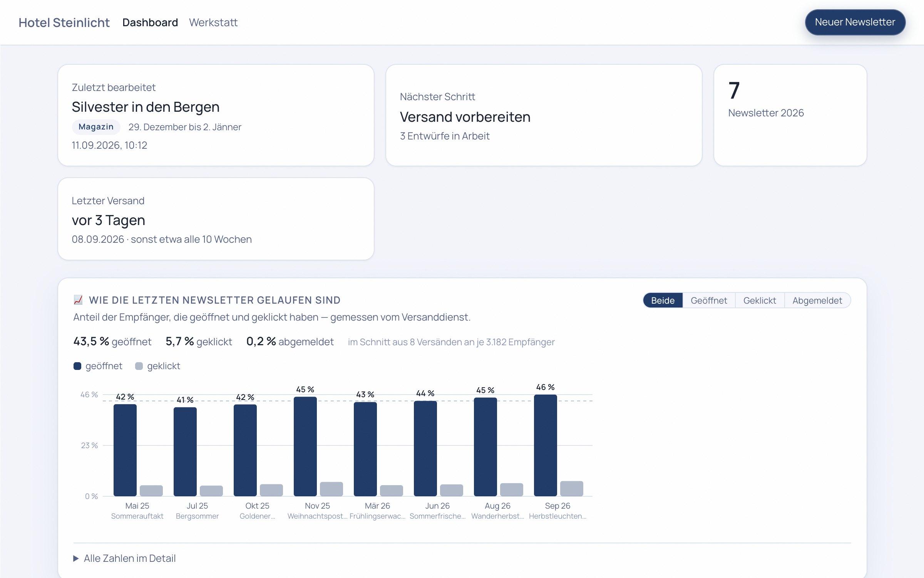Open the 'Versand vorbereiten' next step card
Screen dimensions: 924x578
(544, 115)
